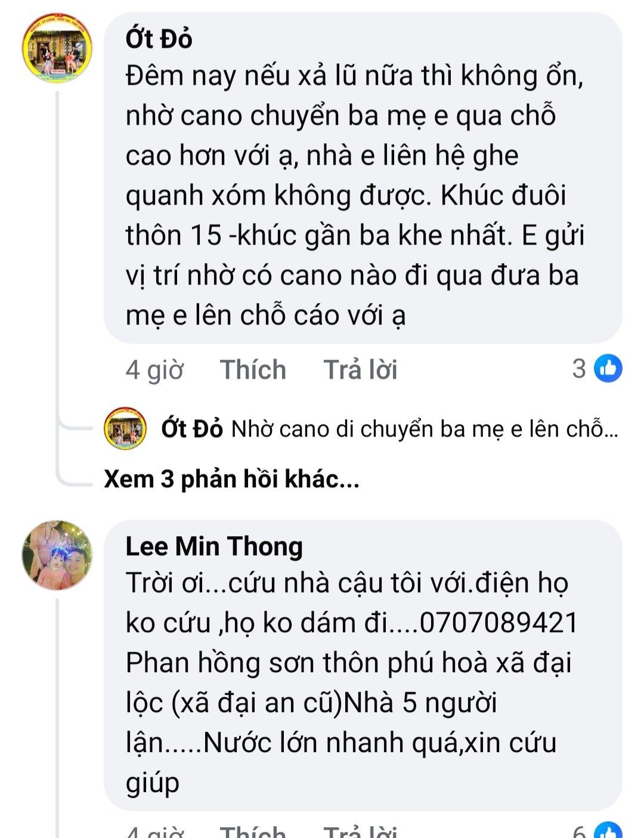Viewport: 644px width, 838px height.
Task: Open Ớt Đỏ's name in the reply
Action: tap(191, 429)
